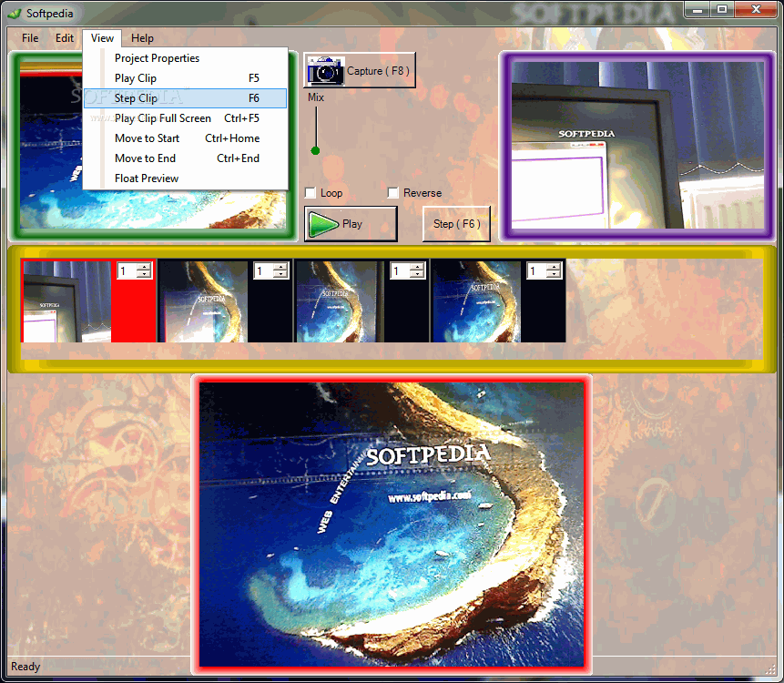Click the second frame's duration number field
The image size is (784, 683).
coord(264,271)
